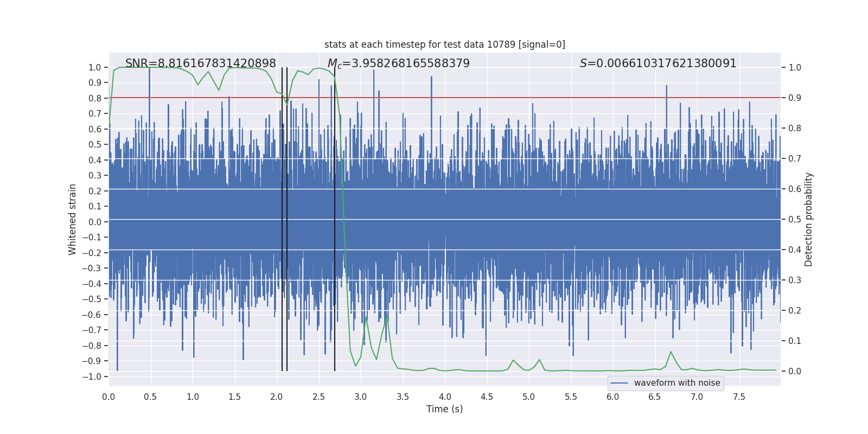Click the red horizontal threshold line
This screenshot has width=868, height=434.
pyautogui.click(x=445, y=98)
